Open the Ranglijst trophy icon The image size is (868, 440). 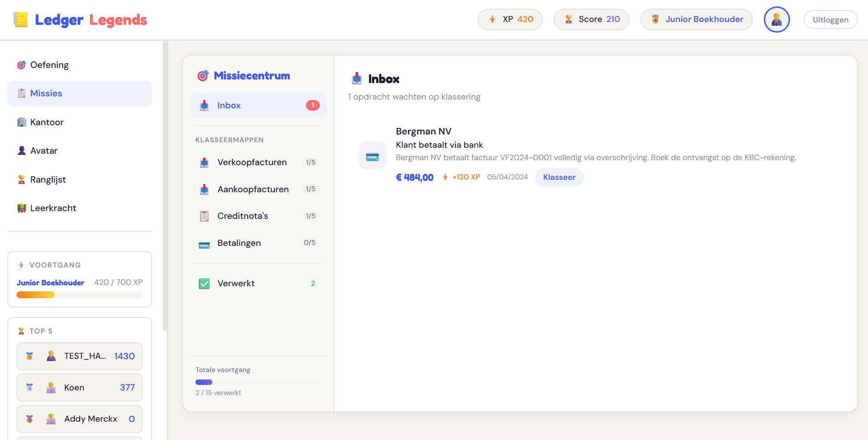21,179
